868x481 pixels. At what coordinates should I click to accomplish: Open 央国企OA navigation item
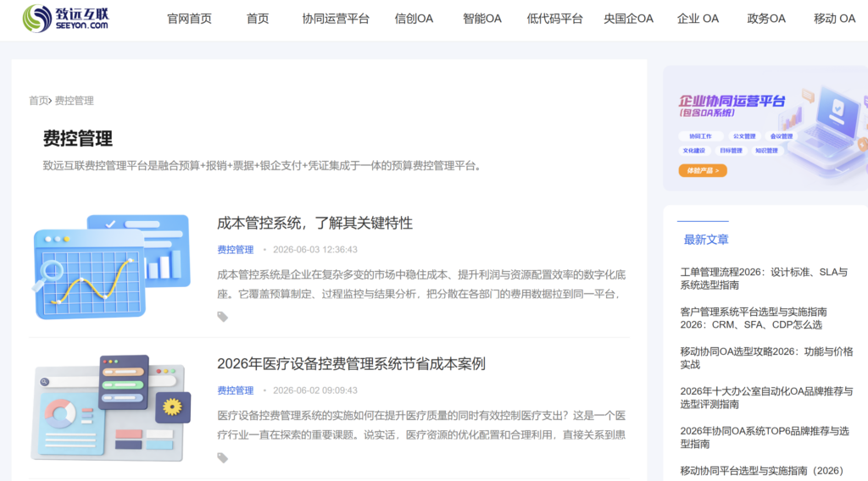pyautogui.click(x=628, y=19)
